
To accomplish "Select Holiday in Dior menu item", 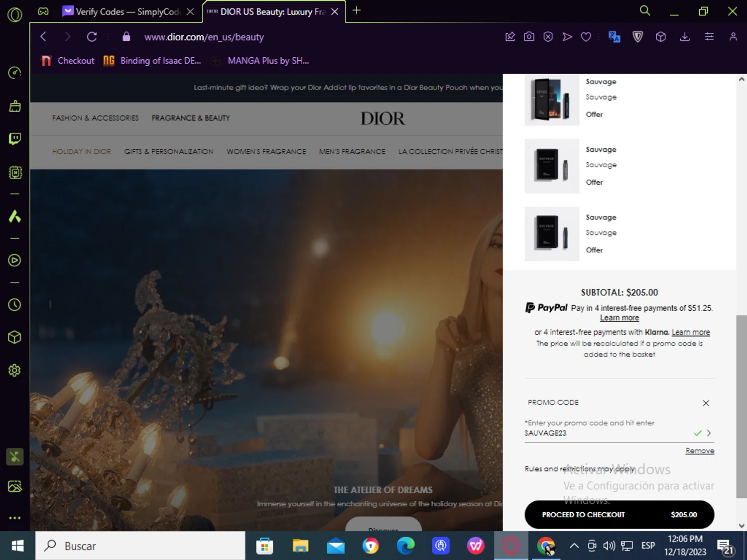I will pos(82,151).
